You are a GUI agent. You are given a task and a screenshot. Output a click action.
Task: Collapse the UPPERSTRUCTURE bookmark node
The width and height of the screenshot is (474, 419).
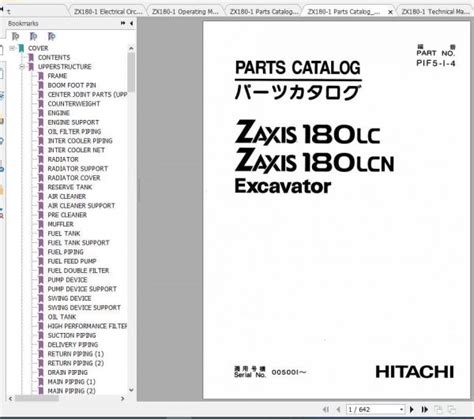coord(22,67)
